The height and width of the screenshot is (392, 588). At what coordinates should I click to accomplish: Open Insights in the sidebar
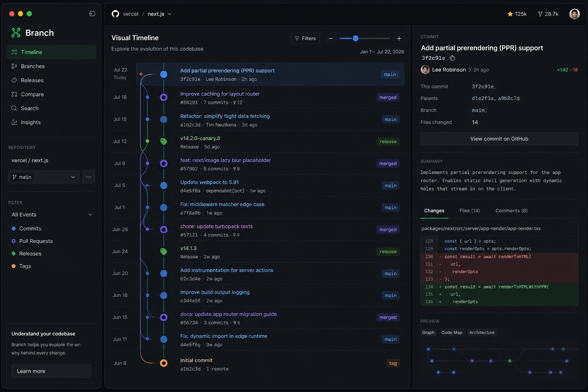[x=51, y=122]
